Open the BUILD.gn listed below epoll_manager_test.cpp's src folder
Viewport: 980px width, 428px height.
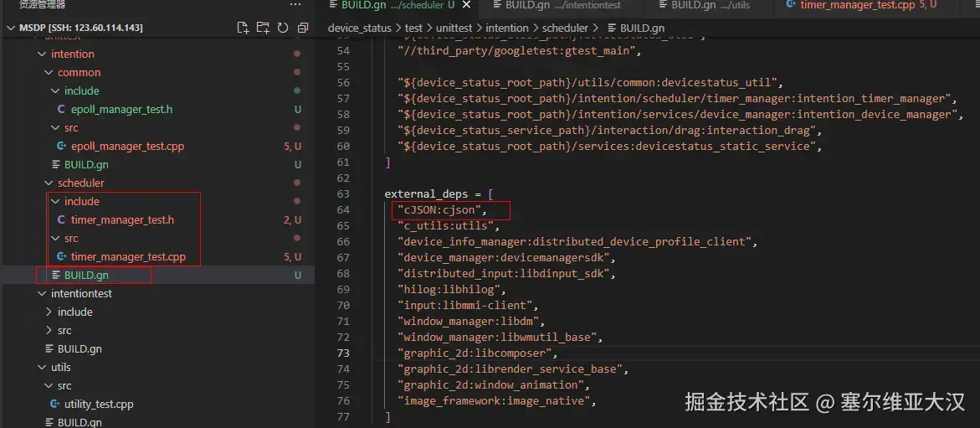pyautogui.click(x=86, y=165)
